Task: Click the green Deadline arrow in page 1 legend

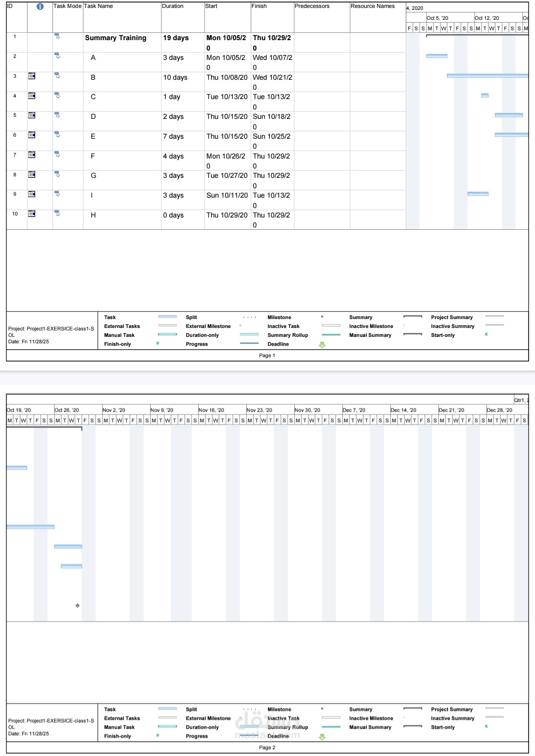Action: tap(322, 345)
